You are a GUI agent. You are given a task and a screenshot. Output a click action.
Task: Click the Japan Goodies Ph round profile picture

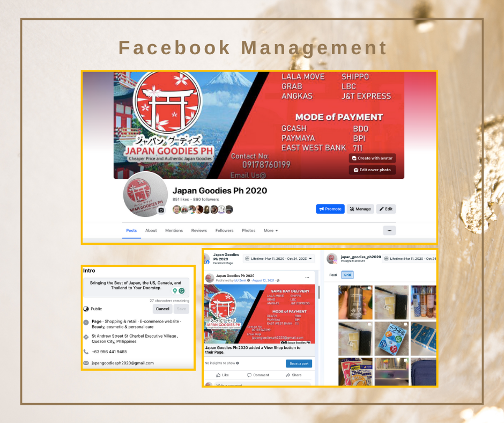(x=145, y=194)
